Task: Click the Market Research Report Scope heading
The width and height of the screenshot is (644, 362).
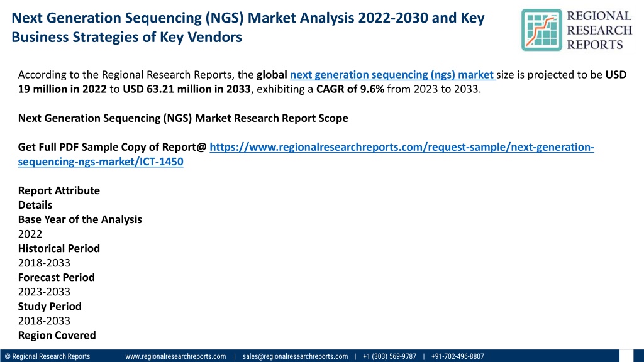Action: click(183, 118)
